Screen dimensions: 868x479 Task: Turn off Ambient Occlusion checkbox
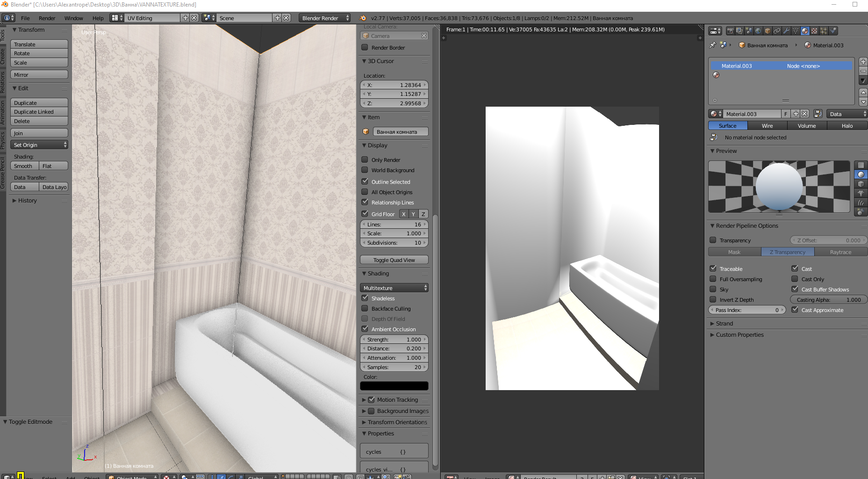[365, 329]
